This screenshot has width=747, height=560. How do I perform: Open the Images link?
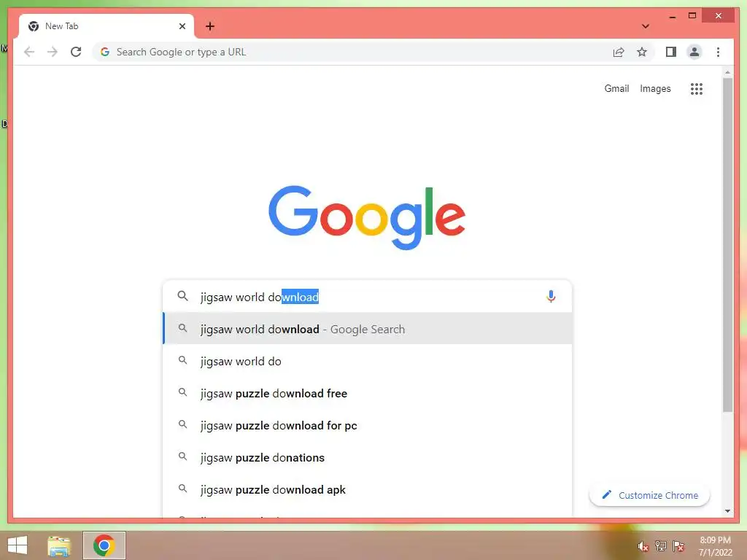click(x=655, y=88)
